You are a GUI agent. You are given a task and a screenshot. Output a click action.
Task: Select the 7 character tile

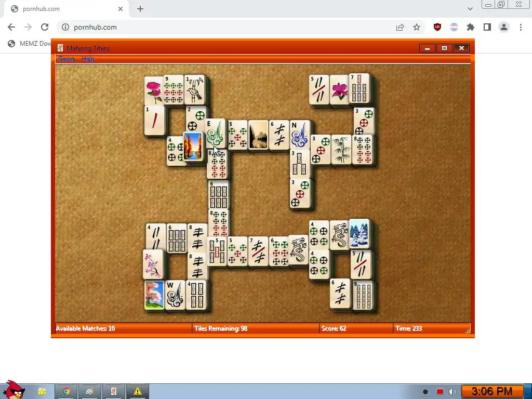tap(258, 251)
